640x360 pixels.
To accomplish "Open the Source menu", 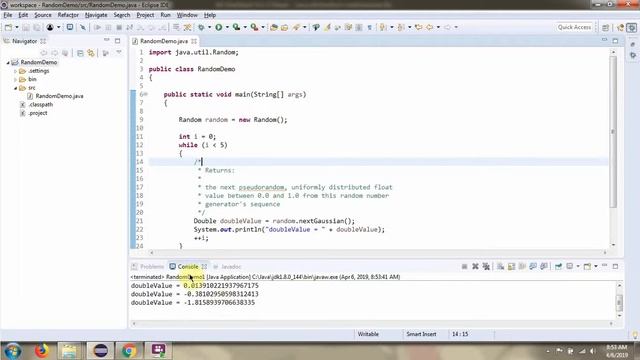I will coord(43,15).
